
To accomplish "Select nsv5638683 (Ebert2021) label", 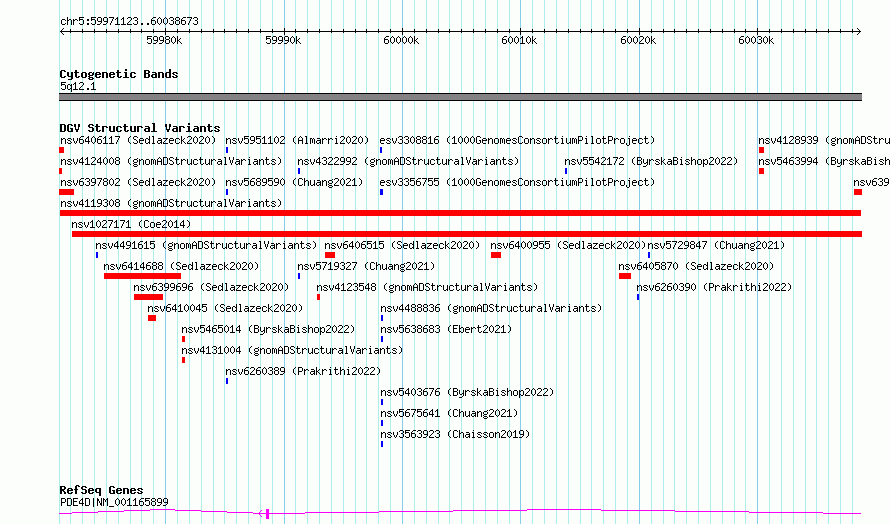I will point(446,329).
